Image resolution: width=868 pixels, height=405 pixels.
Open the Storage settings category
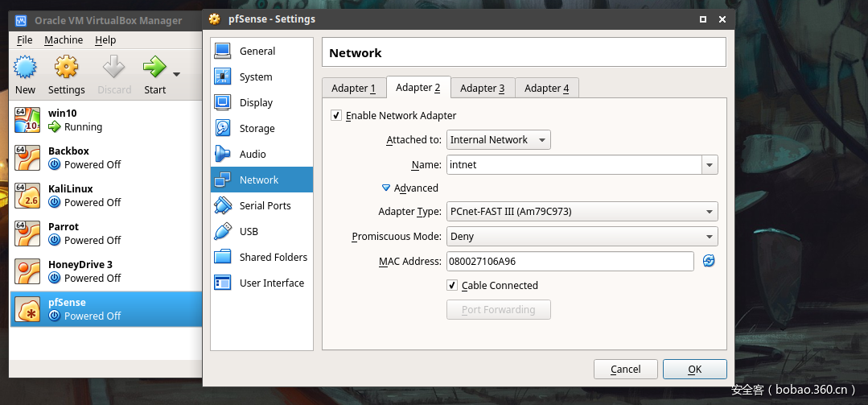257,128
